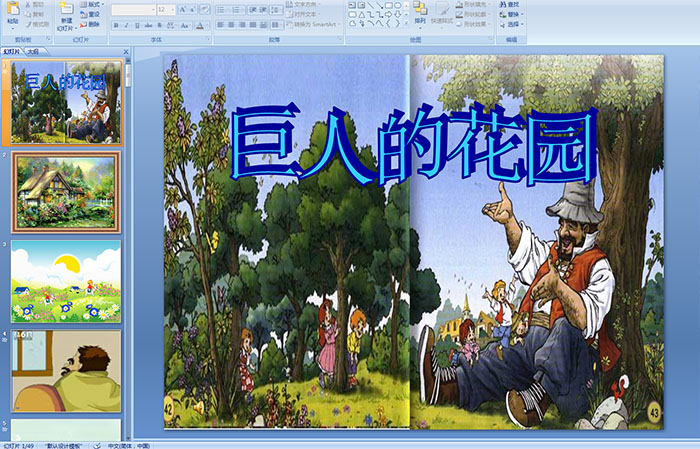
Task: Click the Decrease Indent icon
Action: pos(253,9)
